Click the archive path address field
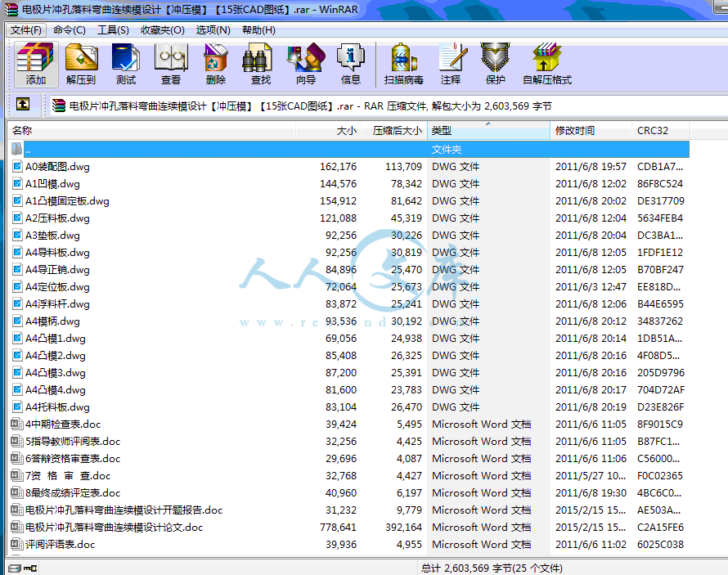Screen dimensions: 728x575 click(389, 106)
